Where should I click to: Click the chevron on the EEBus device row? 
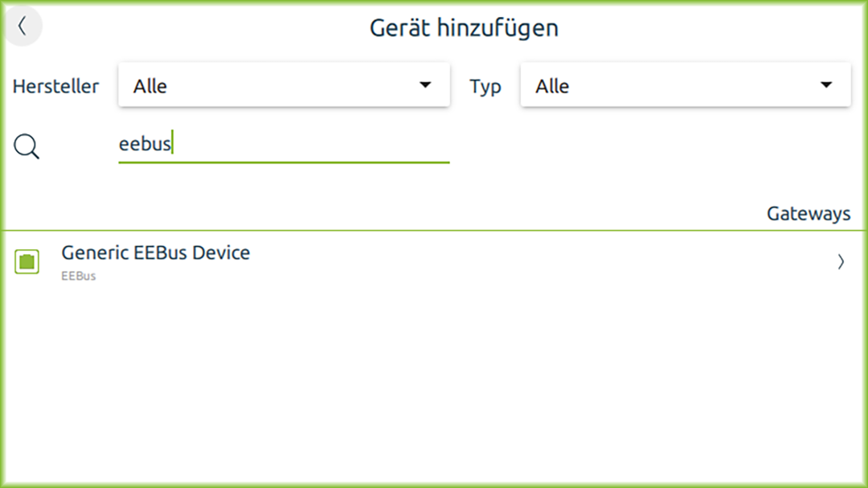point(841,262)
